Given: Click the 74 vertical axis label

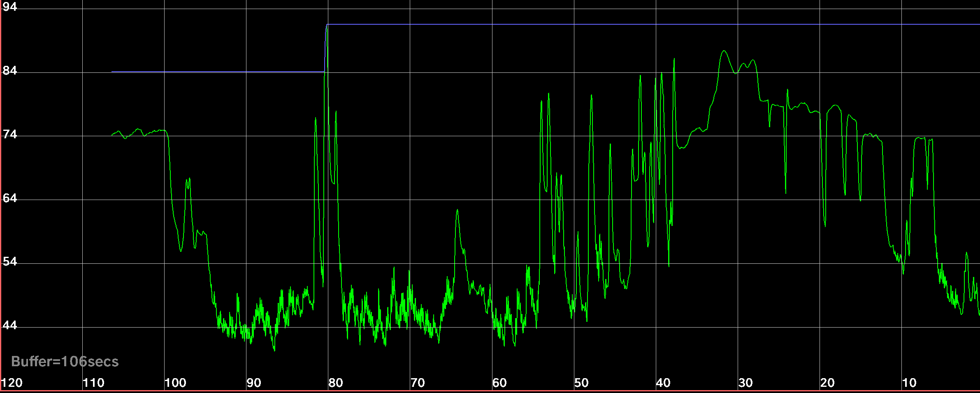Looking at the screenshot, I should pos(10,134).
